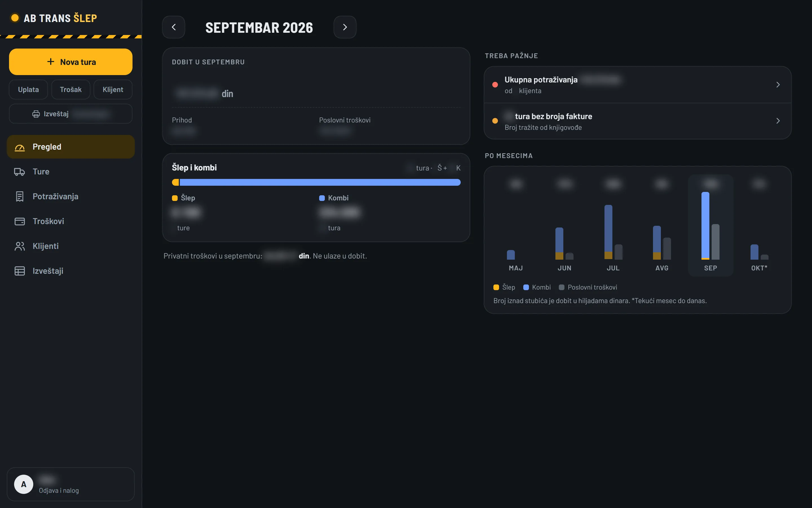Select the highlighted SEP column in chart
Image resolution: width=812 pixels, height=508 pixels.
click(x=711, y=225)
